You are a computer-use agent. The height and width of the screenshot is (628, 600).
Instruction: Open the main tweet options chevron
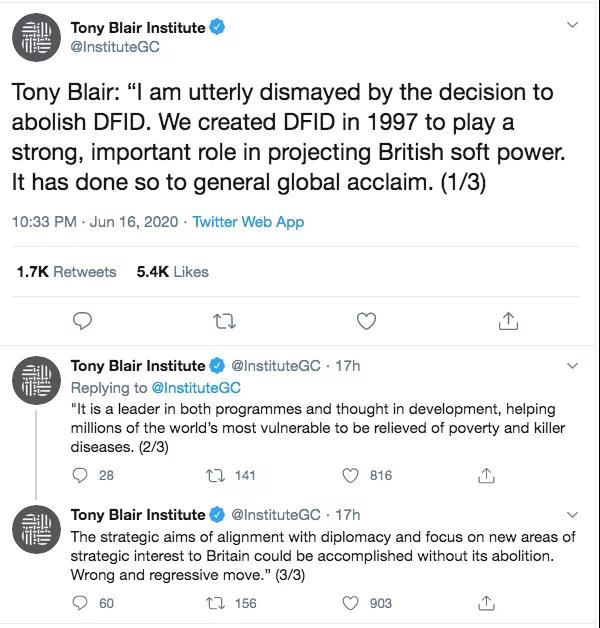point(571,24)
